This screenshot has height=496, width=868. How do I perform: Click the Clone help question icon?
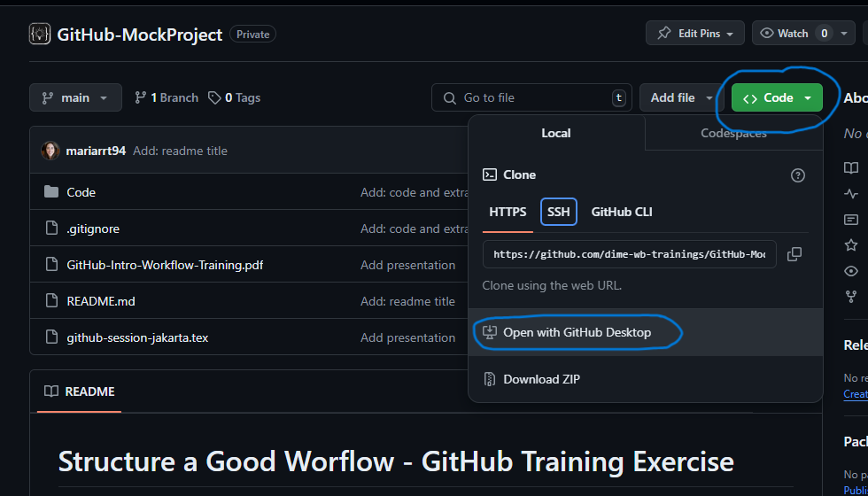(x=798, y=175)
